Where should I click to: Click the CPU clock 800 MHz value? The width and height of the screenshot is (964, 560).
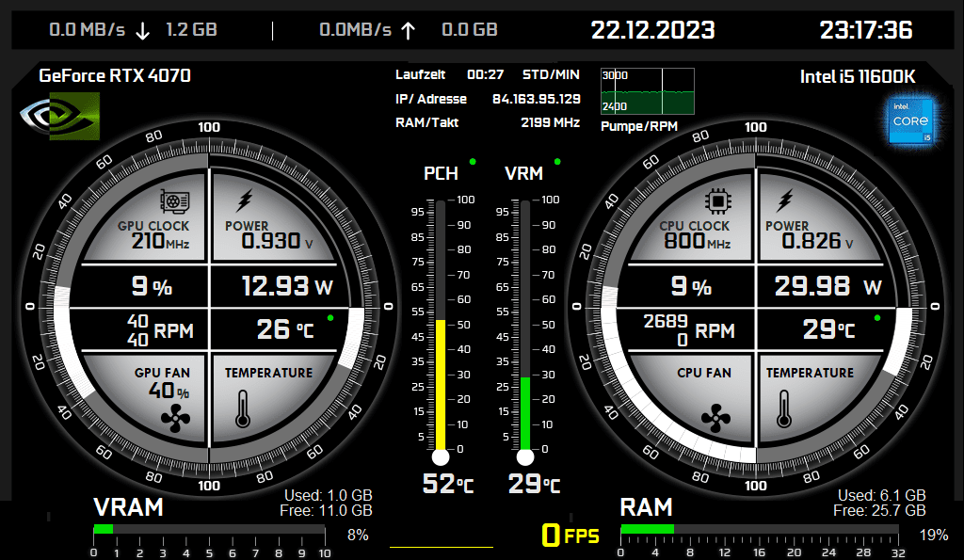pyautogui.click(x=698, y=241)
